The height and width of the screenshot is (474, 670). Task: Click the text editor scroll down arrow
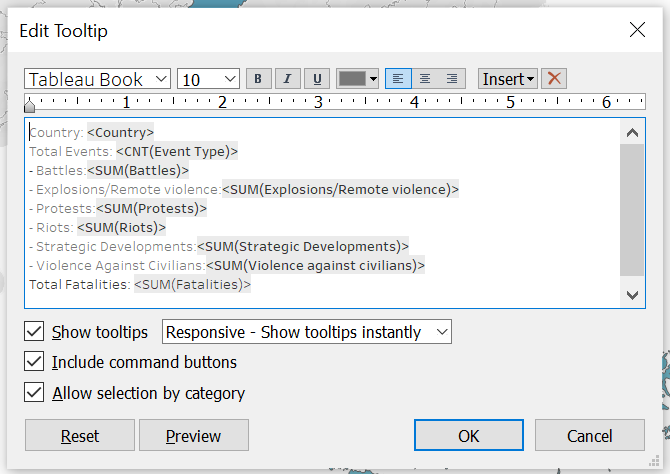point(632,294)
